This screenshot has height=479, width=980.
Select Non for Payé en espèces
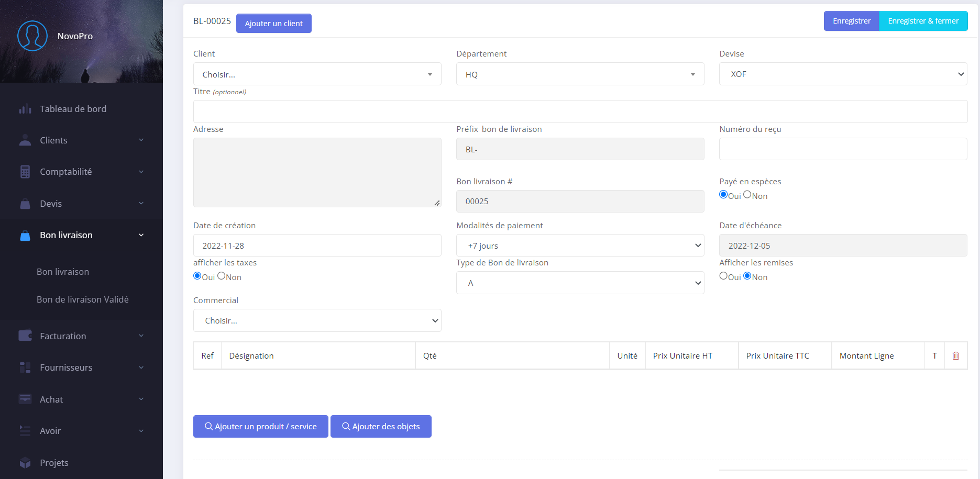point(747,195)
